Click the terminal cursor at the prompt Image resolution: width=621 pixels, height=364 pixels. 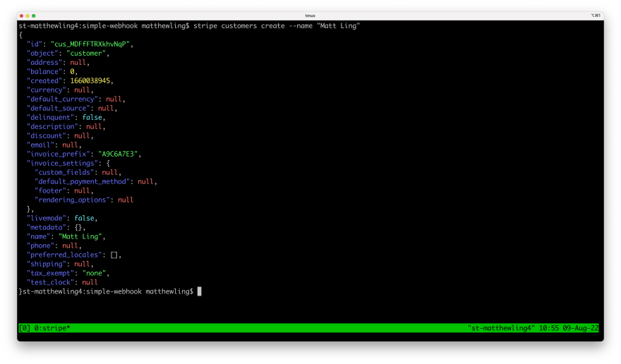coord(199,291)
